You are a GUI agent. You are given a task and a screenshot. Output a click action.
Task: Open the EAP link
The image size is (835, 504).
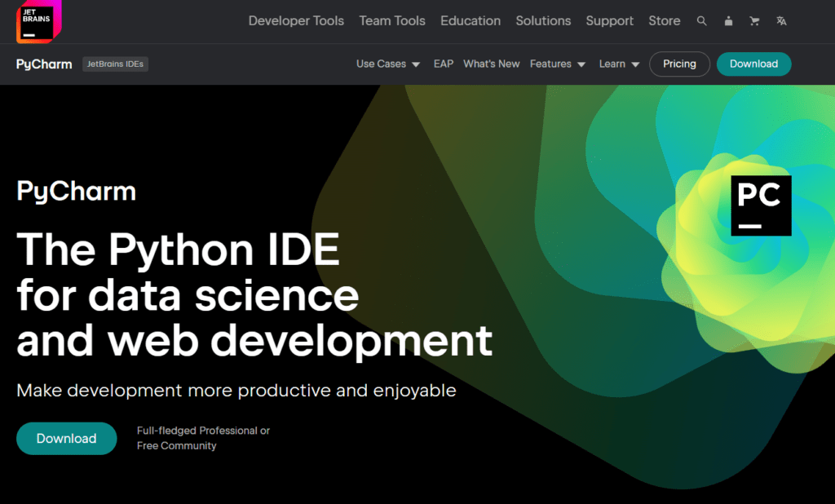click(444, 64)
